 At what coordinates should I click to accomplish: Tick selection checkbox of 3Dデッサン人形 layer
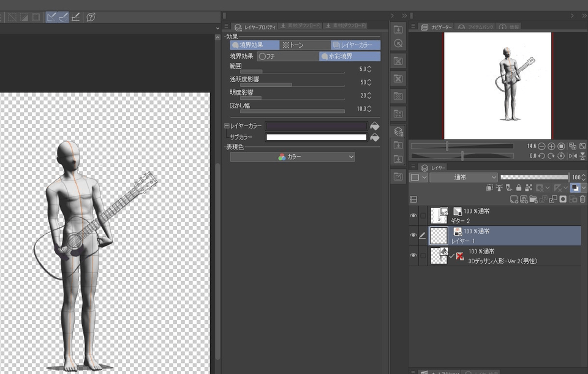[423, 255]
